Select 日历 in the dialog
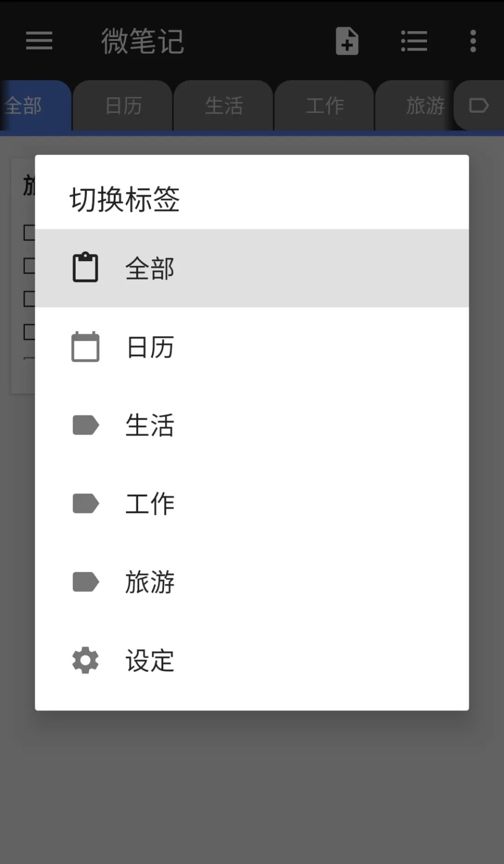This screenshot has height=864, width=504. pos(252,346)
